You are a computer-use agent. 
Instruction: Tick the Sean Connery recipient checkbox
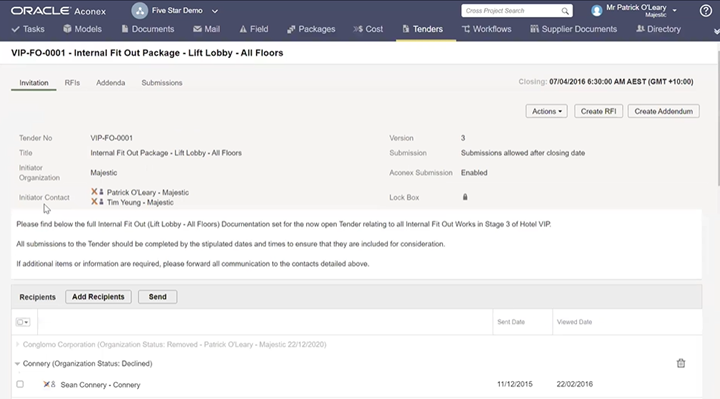(20, 384)
